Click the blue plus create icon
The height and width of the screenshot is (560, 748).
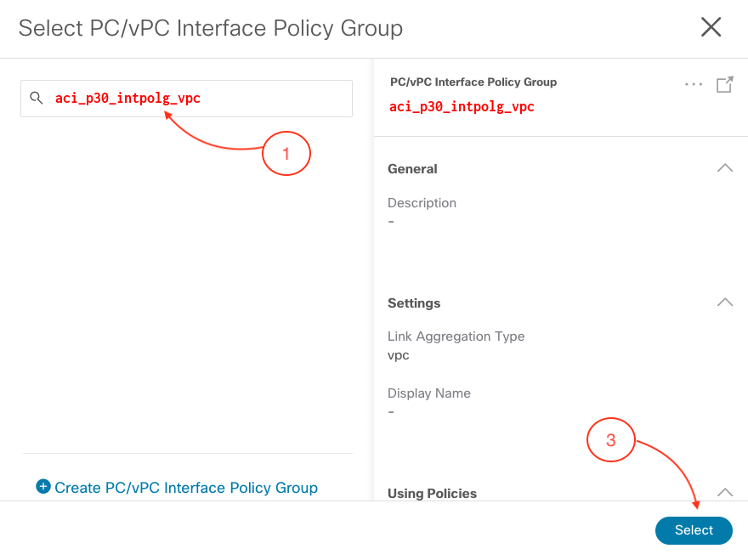tap(43, 487)
